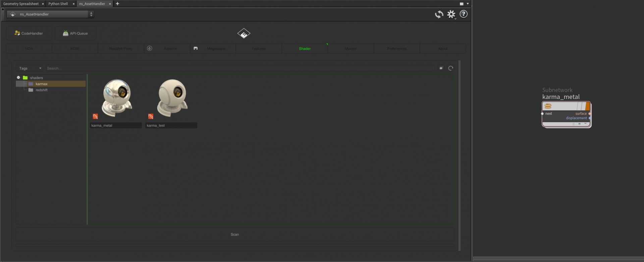Viewport: 644px width, 262px height.
Task: Click the CodeHandler button
Action: point(29,34)
